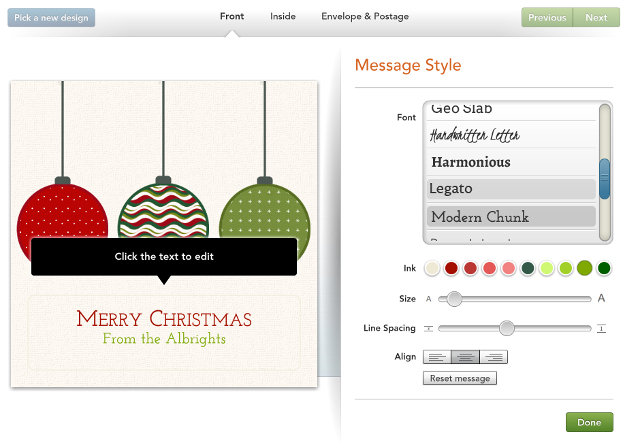Viewport: 640px width, 445px height.
Task: Pick the Legato font
Action: [x=511, y=189]
